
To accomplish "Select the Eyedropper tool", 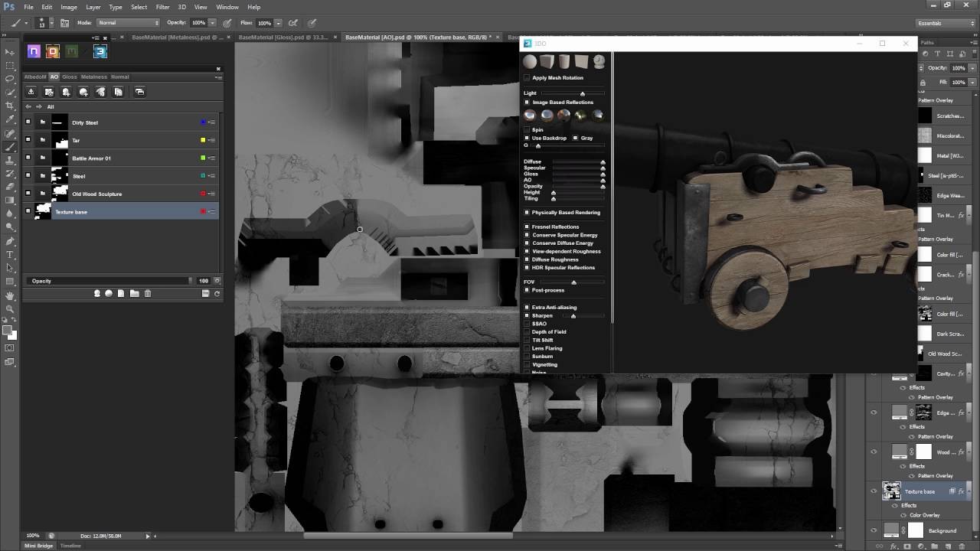I will [x=10, y=119].
